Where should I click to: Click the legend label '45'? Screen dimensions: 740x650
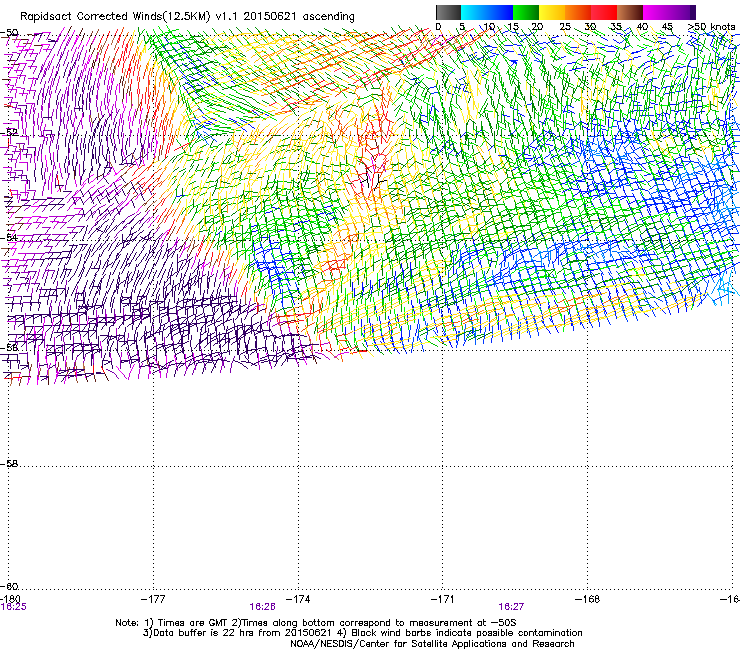tap(667, 27)
